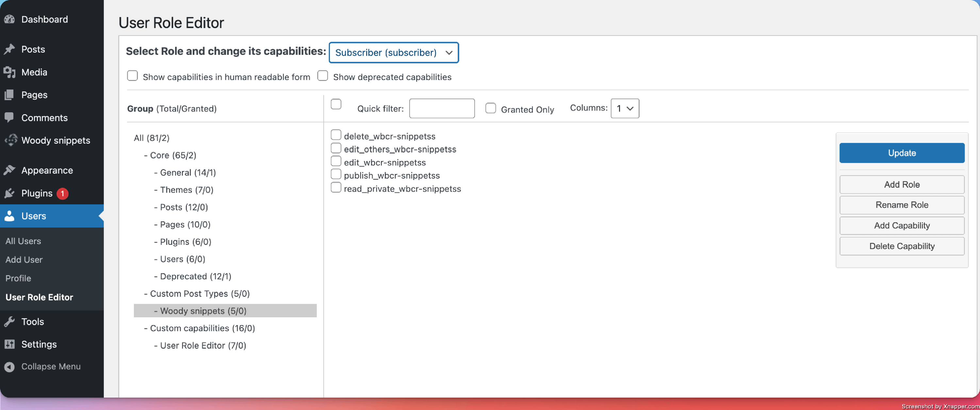Image resolution: width=980 pixels, height=410 pixels.
Task: Click the Appearance paintbrush icon
Action: (x=9, y=170)
